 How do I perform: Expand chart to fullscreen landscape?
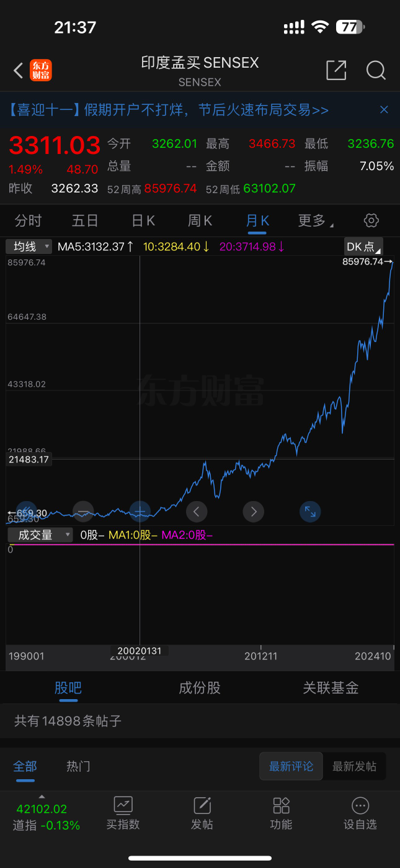point(310,512)
